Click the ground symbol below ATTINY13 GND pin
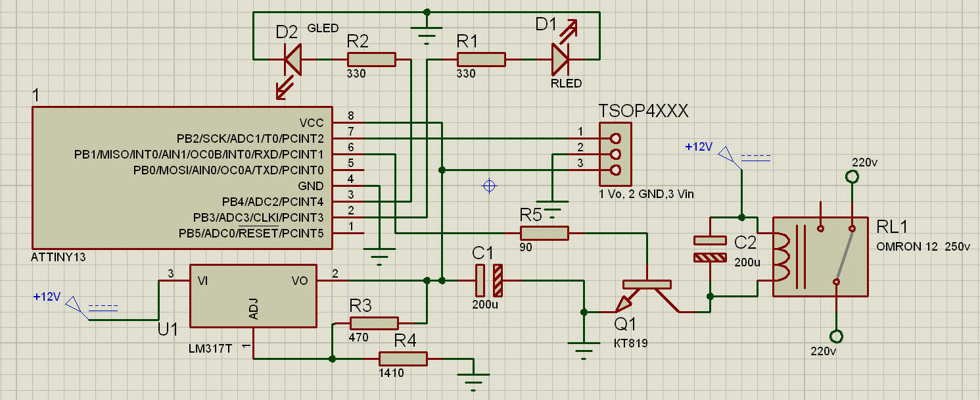The height and width of the screenshot is (400, 980). pyautogui.click(x=379, y=256)
